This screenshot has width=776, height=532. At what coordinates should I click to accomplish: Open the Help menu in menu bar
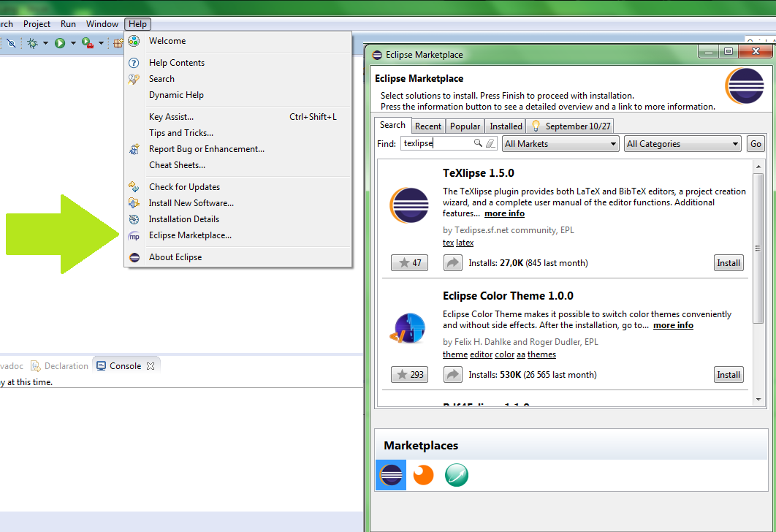pos(137,24)
